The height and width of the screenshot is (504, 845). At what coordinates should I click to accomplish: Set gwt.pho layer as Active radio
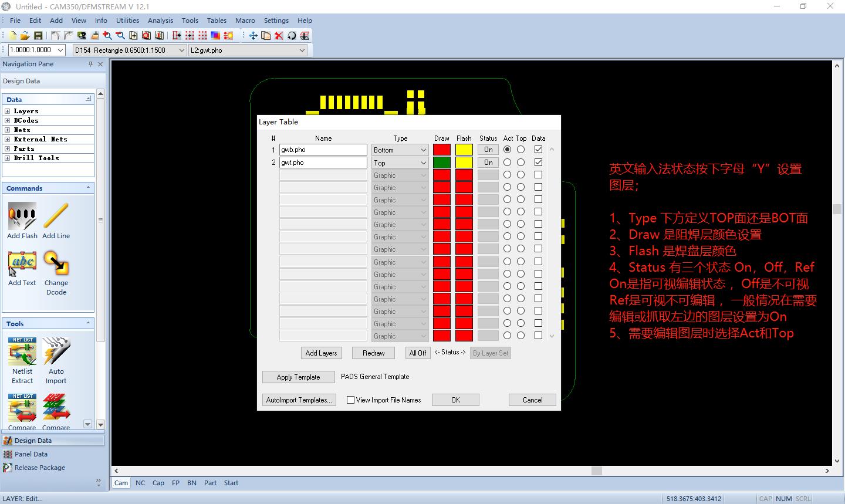pos(507,163)
